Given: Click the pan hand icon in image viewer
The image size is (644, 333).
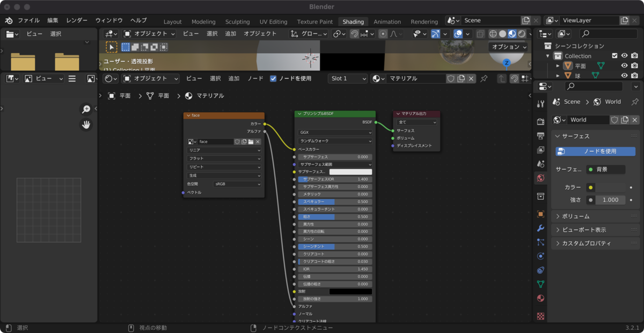Looking at the screenshot, I should [x=86, y=125].
